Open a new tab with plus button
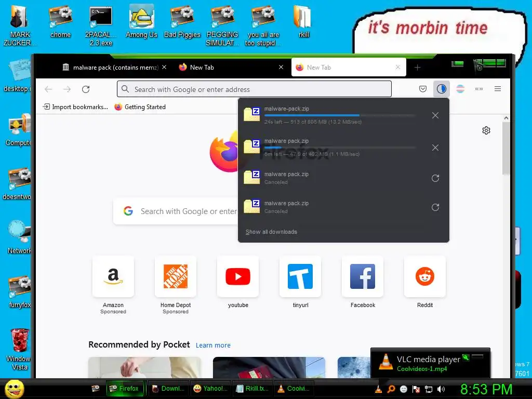This screenshot has width=532, height=399. tap(418, 68)
